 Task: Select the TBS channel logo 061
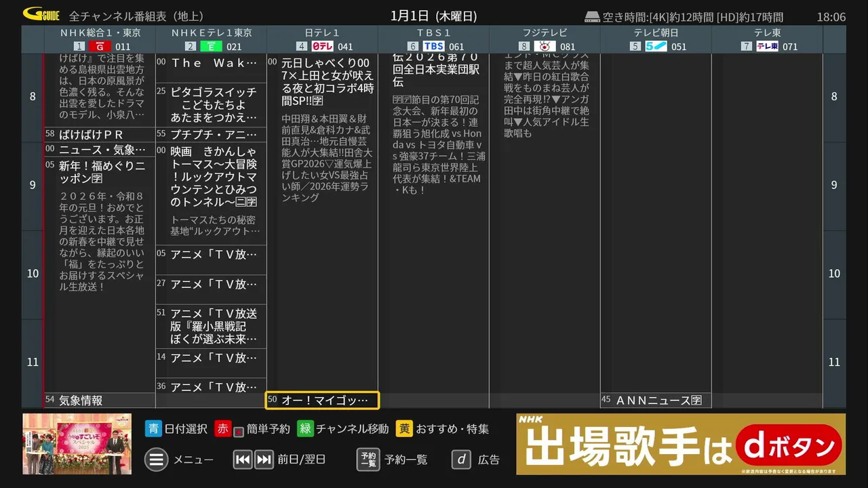click(433, 46)
